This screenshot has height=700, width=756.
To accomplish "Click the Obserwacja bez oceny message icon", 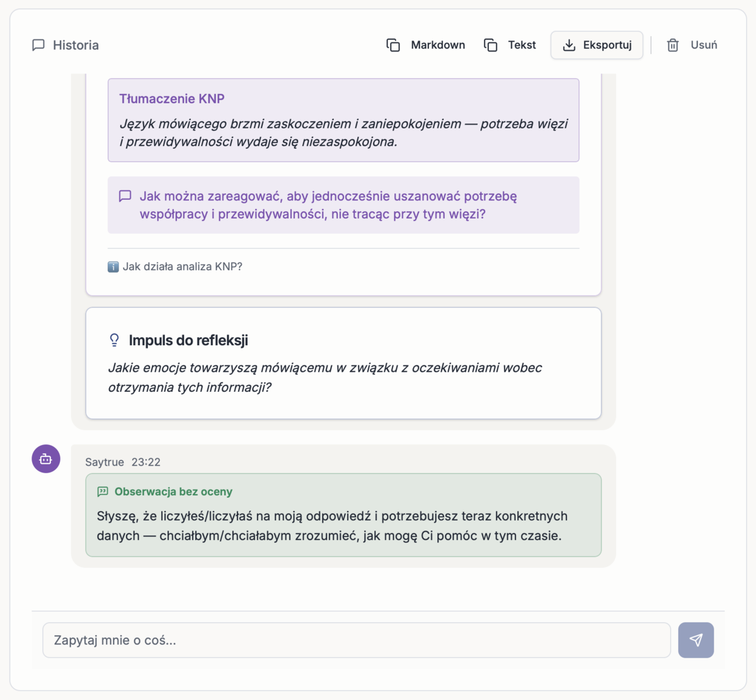I will (103, 491).
